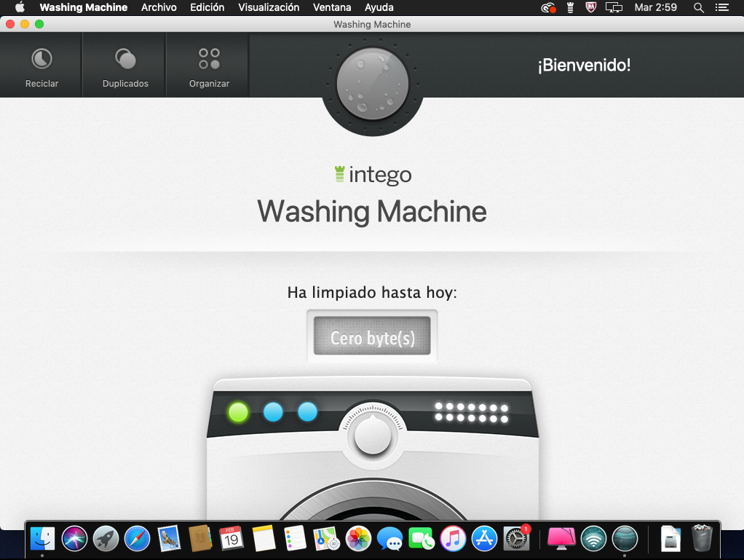Image resolution: width=744 pixels, height=560 pixels.
Task: Open Notification Center list icon
Action: click(721, 7)
